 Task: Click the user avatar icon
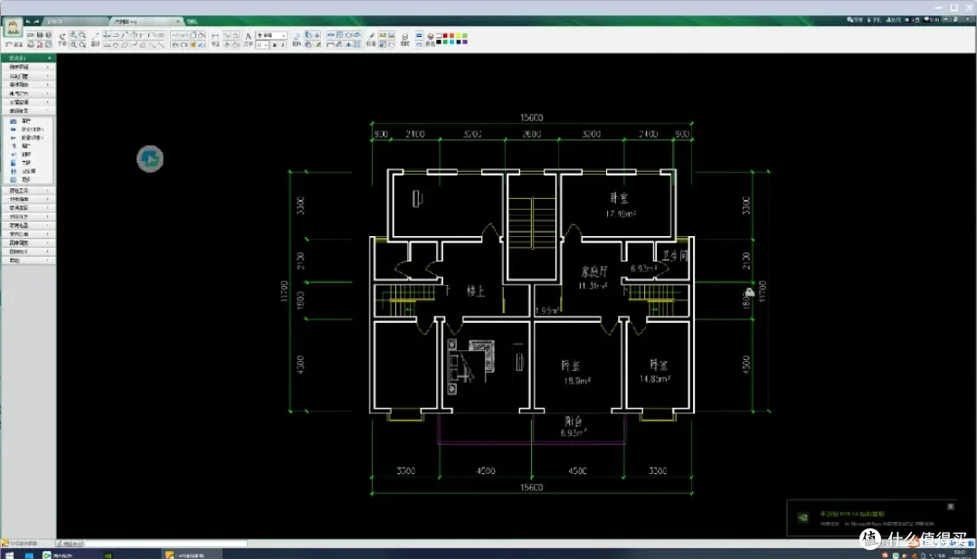pyautogui.click(x=13, y=28)
